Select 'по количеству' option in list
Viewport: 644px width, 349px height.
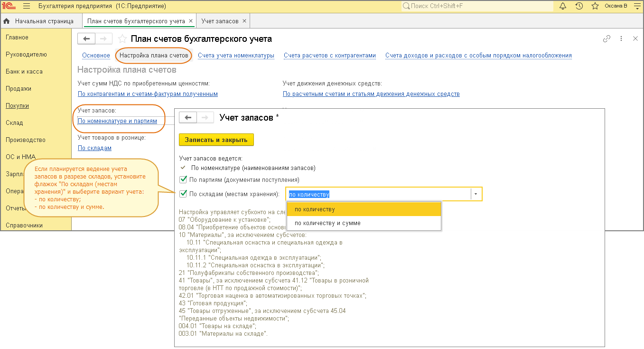(x=364, y=209)
